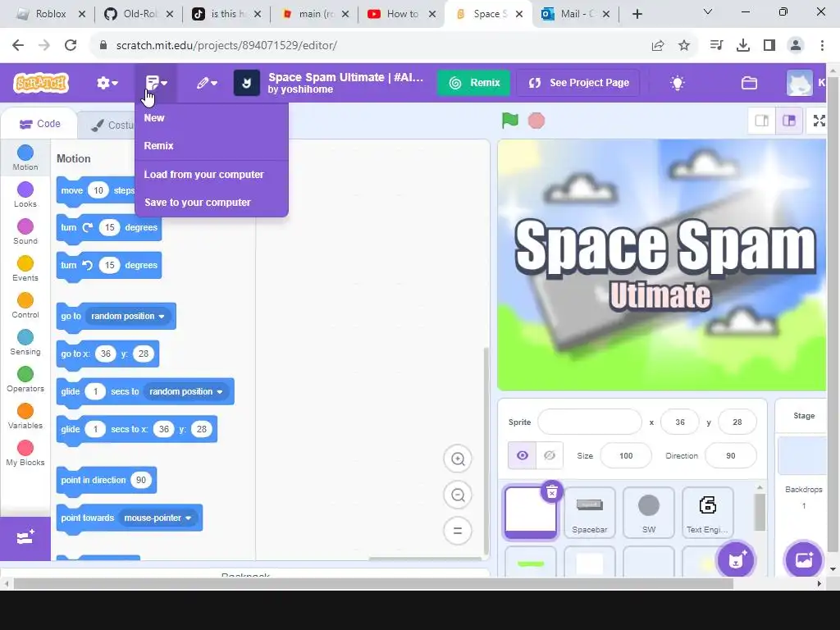Open the Tutorials lightbulb icon

tap(677, 83)
